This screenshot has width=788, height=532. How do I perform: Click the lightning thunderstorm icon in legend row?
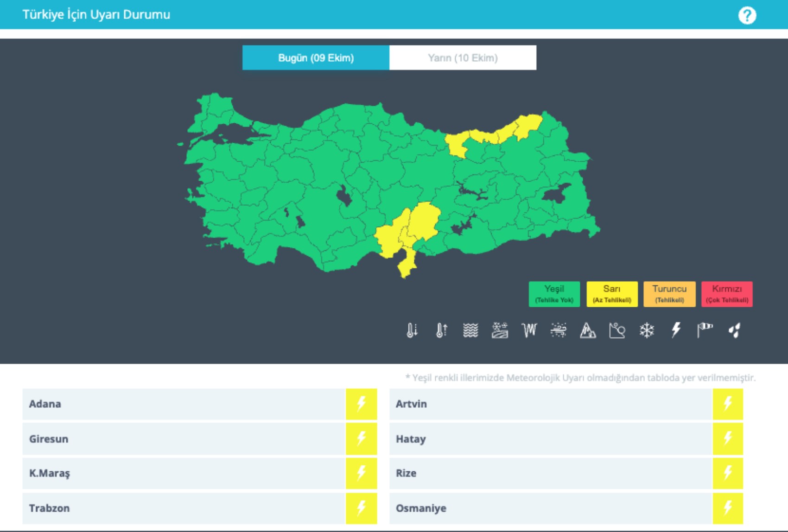676,330
